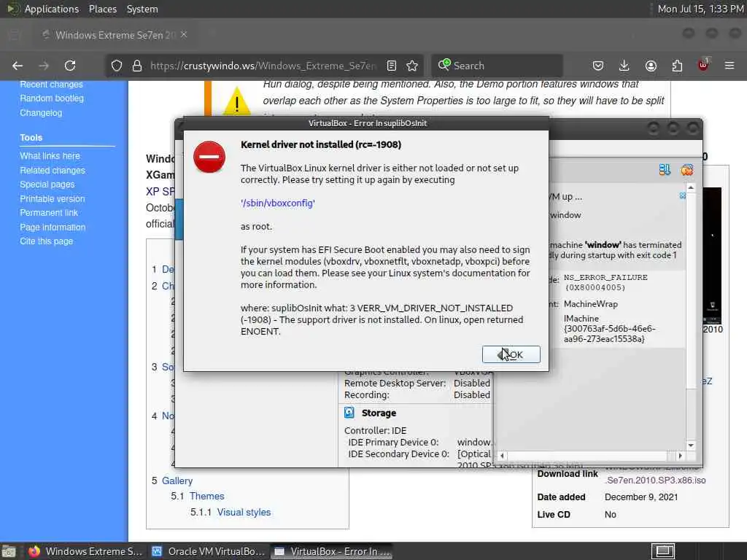
Task: Open the extensions puzzle-piece icon
Action: tap(677, 66)
